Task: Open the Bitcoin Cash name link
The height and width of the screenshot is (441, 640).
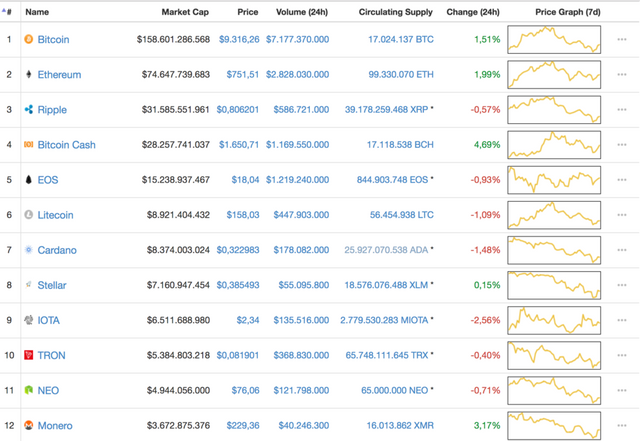Action: (67, 145)
